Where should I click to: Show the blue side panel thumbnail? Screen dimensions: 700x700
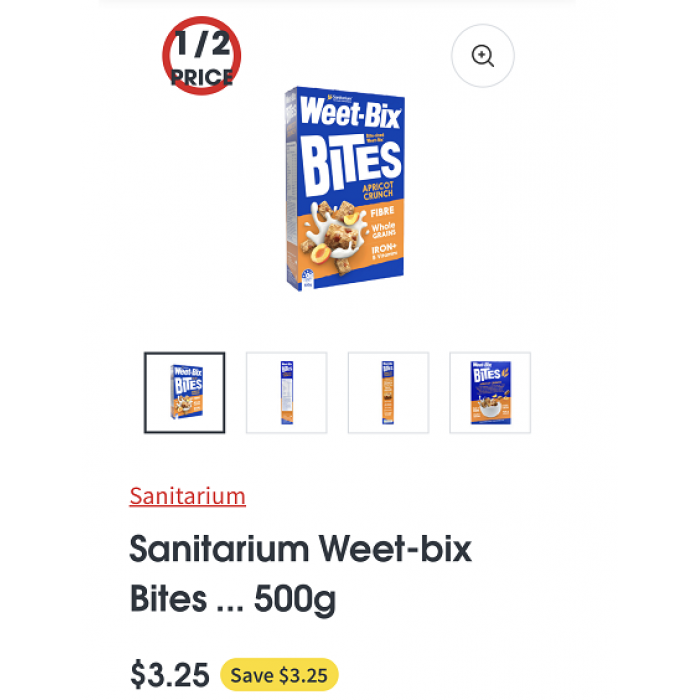pos(287,393)
